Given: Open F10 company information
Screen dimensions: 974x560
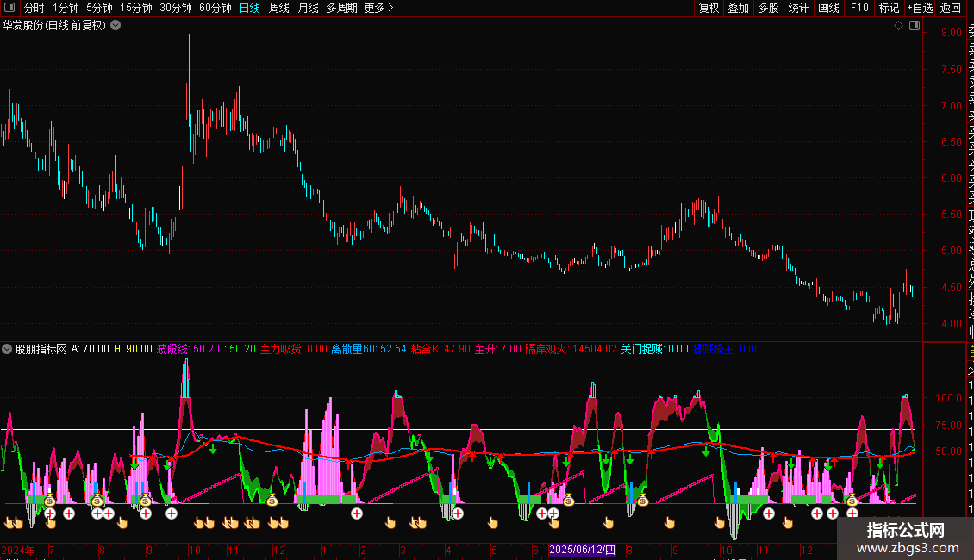Looking at the screenshot, I should (x=859, y=8).
